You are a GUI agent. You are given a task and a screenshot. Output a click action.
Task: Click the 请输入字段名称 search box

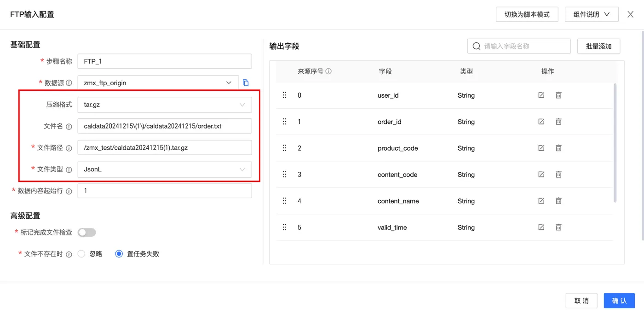pos(519,46)
